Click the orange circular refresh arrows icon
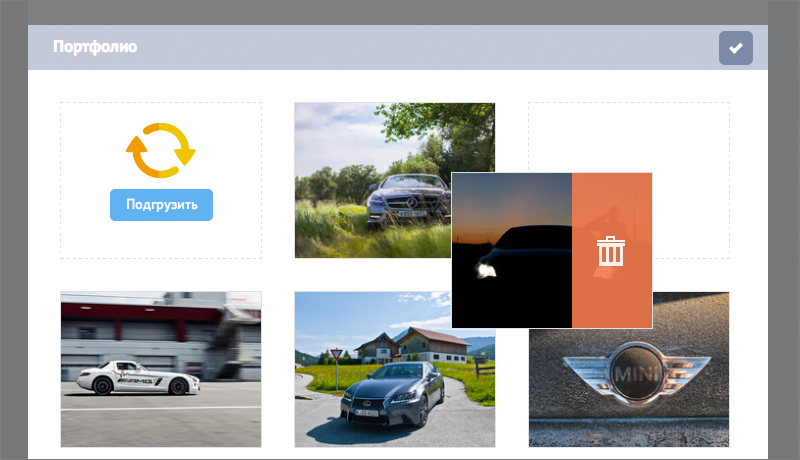Screen dimensions: 800x460 pos(161,150)
